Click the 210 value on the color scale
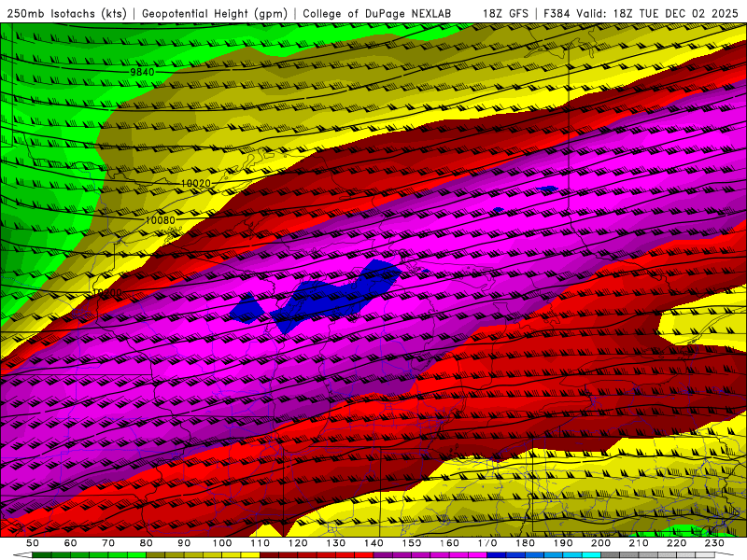The height and width of the screenshot is (560, 747). click(639, 543)
